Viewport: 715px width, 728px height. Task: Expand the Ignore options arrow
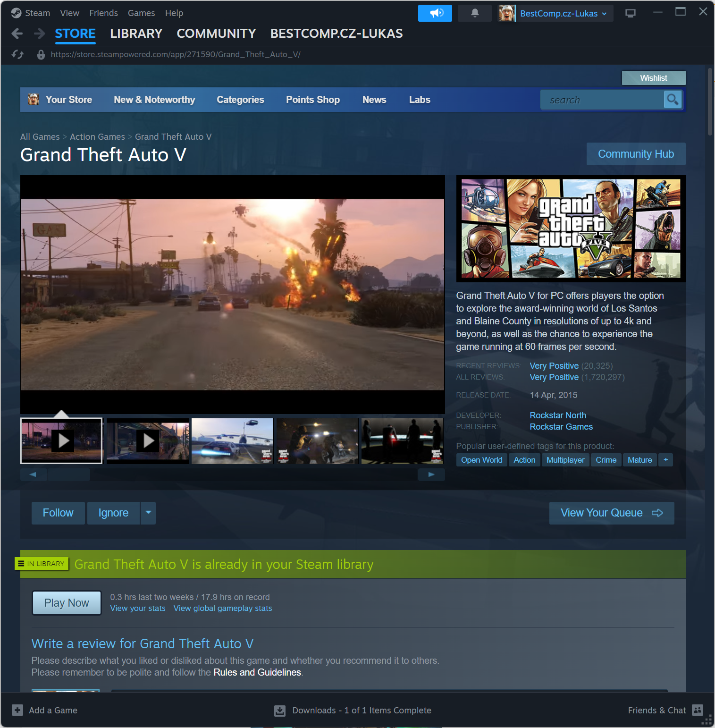pos(148,513)
